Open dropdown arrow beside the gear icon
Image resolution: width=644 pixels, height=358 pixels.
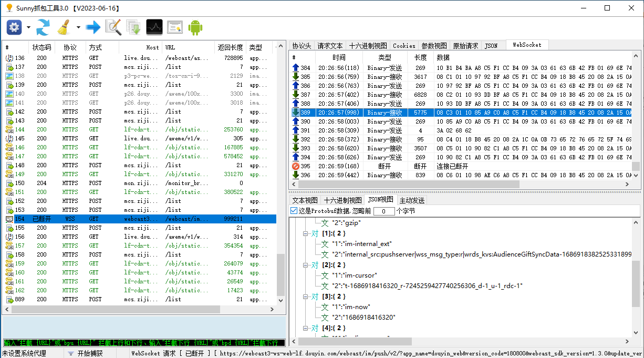pyautogui.click(x=28, y=27)
